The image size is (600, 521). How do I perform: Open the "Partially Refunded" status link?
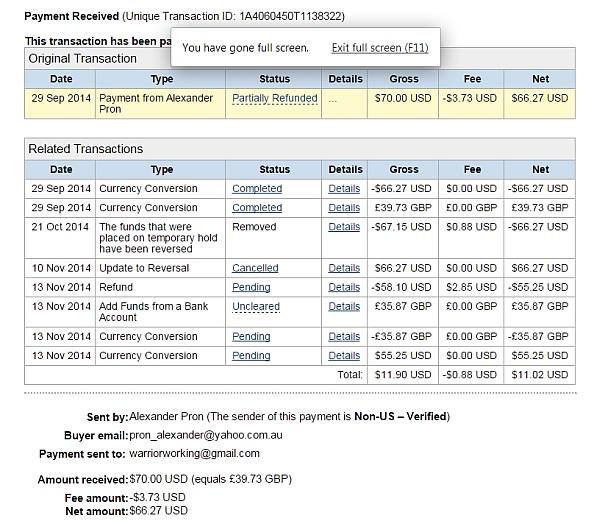(274, 99)
